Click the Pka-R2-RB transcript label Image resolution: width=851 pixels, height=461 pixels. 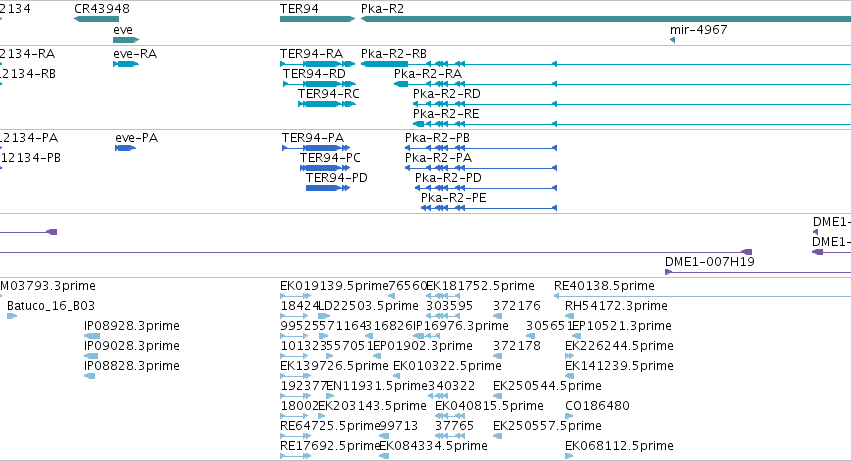(394, 54)
